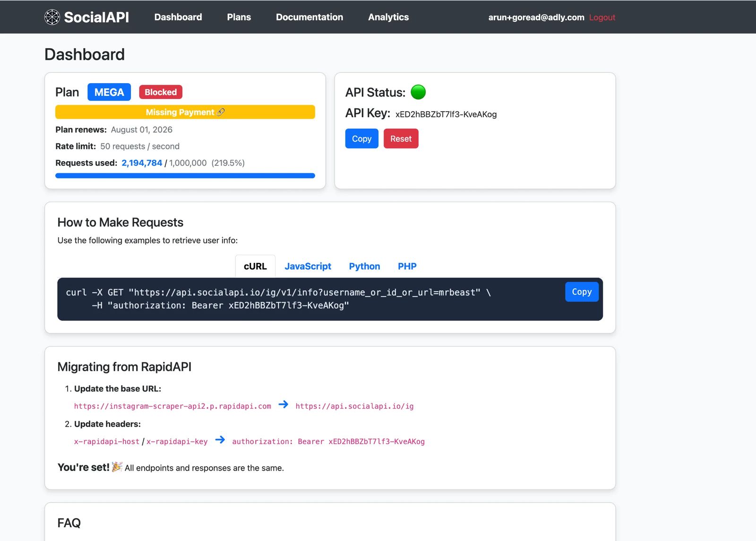The height and width of the screenshot is (541, 756).
Task: Click the party popper emoji next to You're set
Action: (x=117, y=467)
